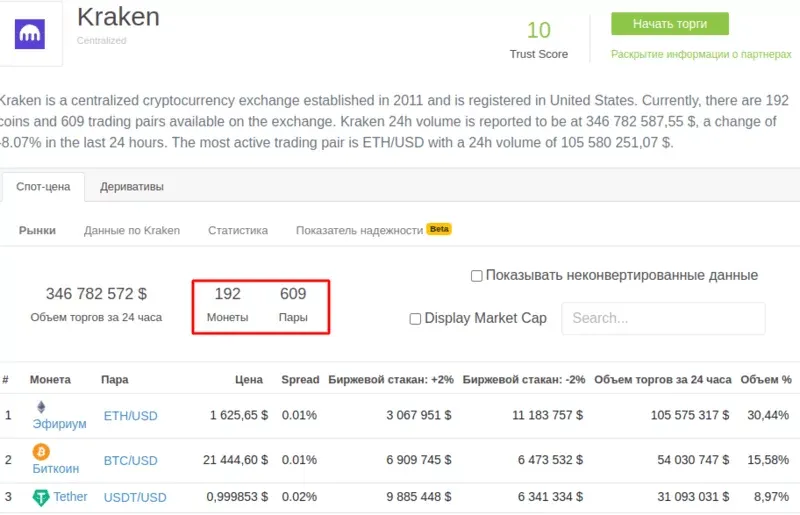Open the Tether coin link
The height and width of the screenshot is (515, 800).
pos(70,497)
